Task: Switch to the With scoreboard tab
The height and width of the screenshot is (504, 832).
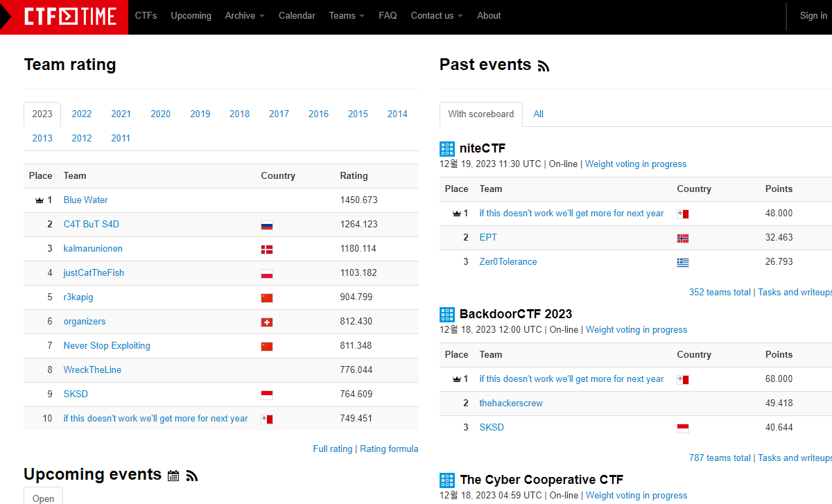Action: (x=481, y=114)
